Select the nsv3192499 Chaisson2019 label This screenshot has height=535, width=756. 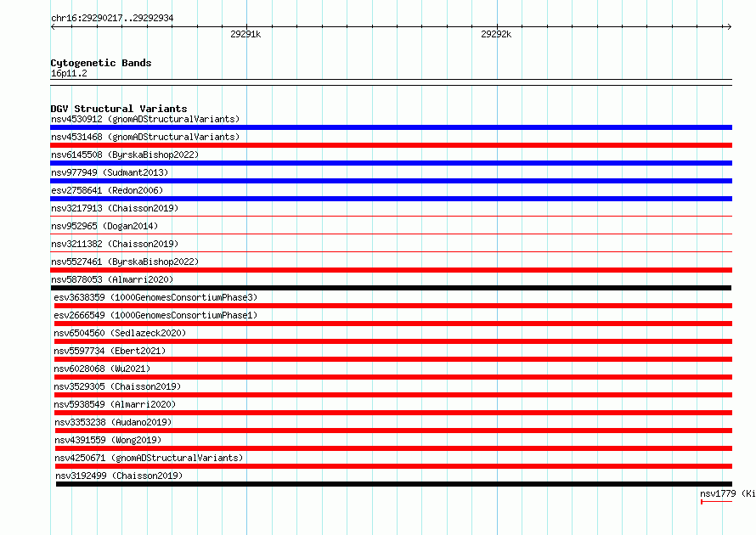(x=120, y=476)
